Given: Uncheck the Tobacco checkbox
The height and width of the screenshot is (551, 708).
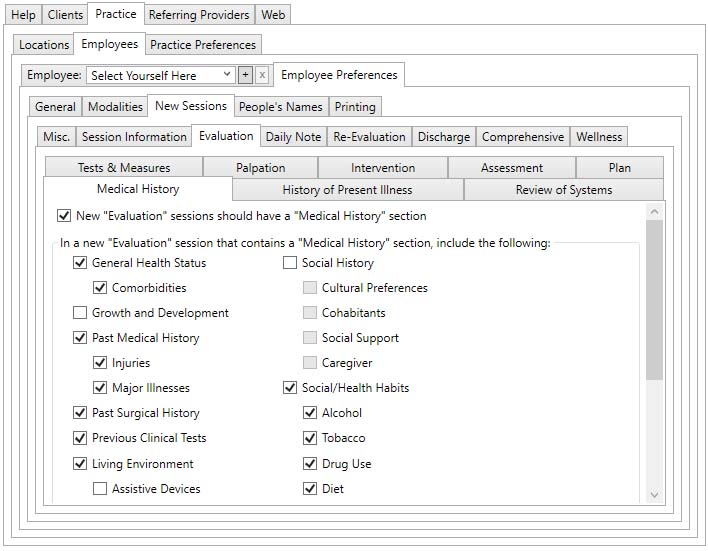Looking at the screenshot, I should point(310,438).
